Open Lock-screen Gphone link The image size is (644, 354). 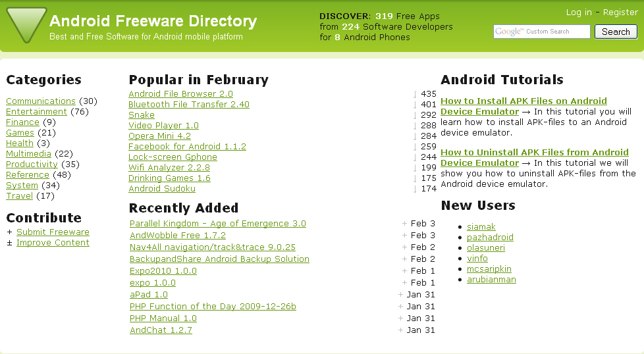coord(173,157)
